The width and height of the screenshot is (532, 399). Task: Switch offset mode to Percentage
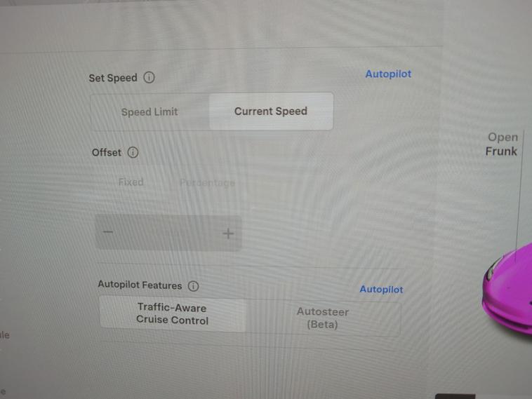tap(207, 183)
